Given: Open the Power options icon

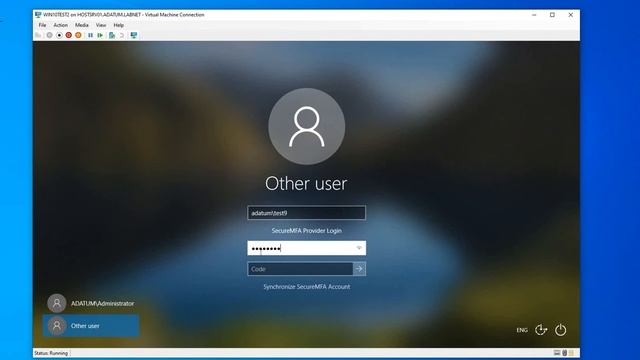Looking at the screenshot, I should click(x=560, y=330).
